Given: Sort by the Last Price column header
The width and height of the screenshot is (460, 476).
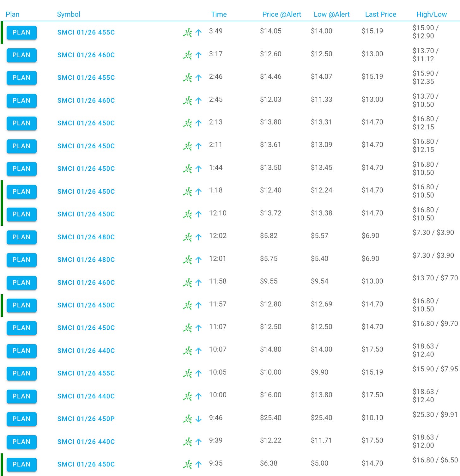Looking at the screenshot, I should 381,14.
